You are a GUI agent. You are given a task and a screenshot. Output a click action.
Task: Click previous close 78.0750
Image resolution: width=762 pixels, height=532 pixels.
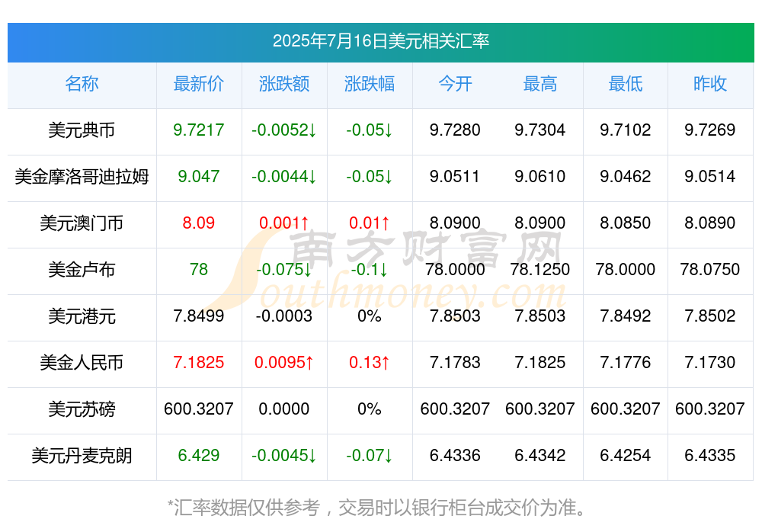coord(710,269)
